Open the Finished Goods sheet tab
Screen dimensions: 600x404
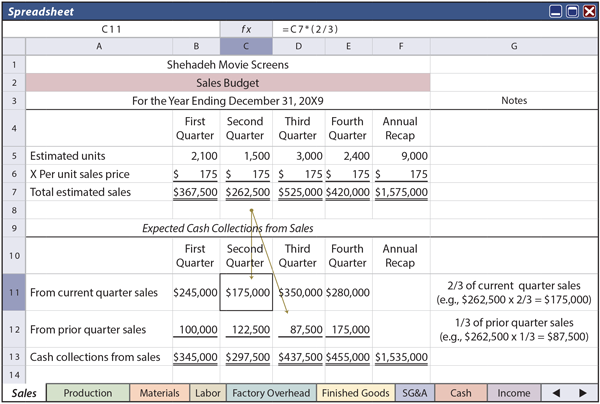(355, 393)
